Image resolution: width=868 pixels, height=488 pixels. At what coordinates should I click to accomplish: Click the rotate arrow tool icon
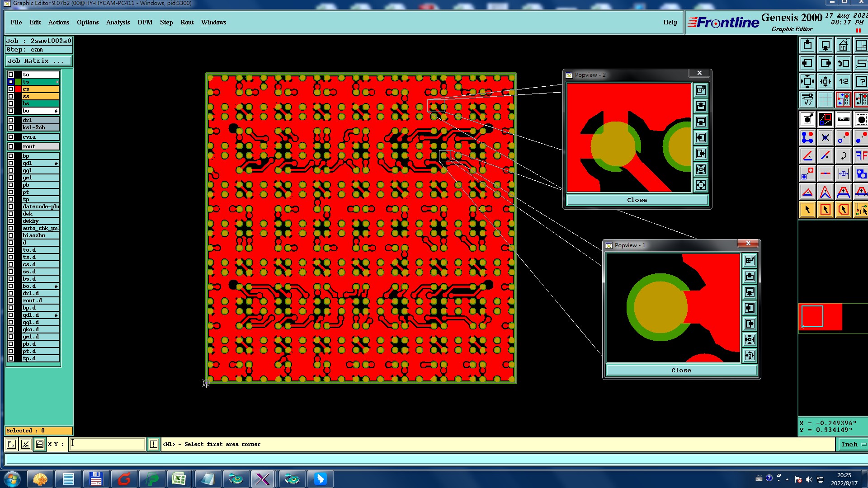(x=843, y=156)
